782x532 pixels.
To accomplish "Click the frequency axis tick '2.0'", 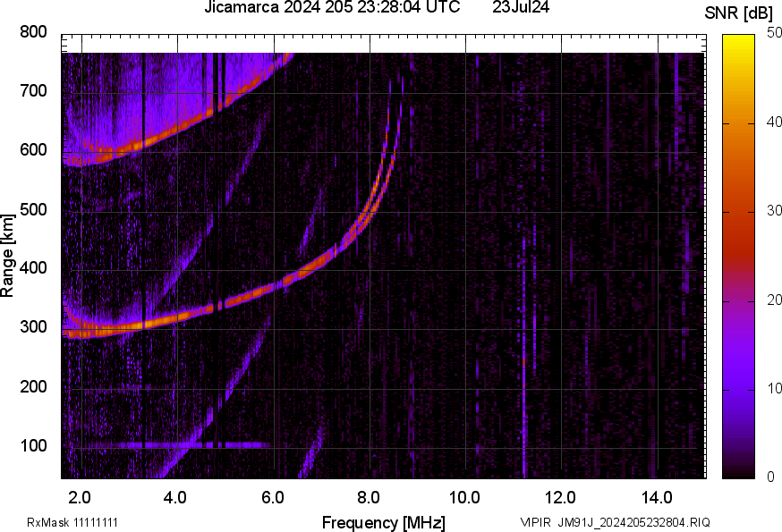I will [80, 497].
